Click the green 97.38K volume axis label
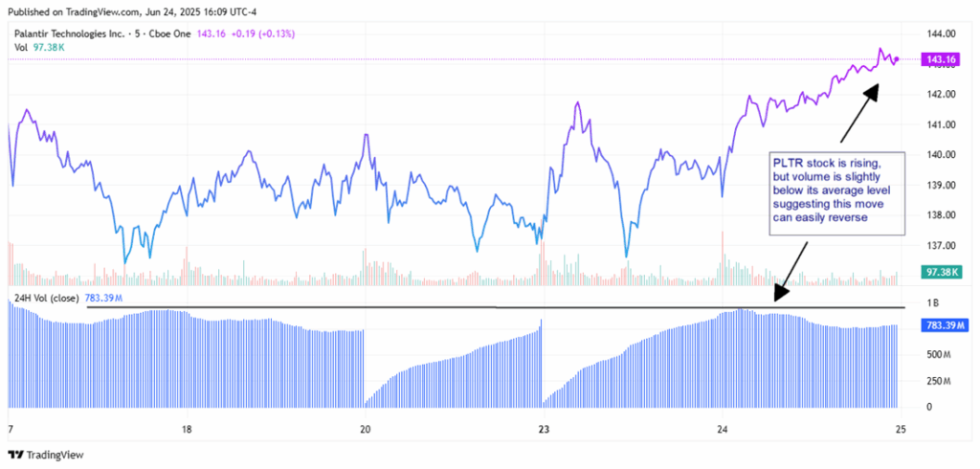This screenshot has width=980, height=469. [943, 272]
